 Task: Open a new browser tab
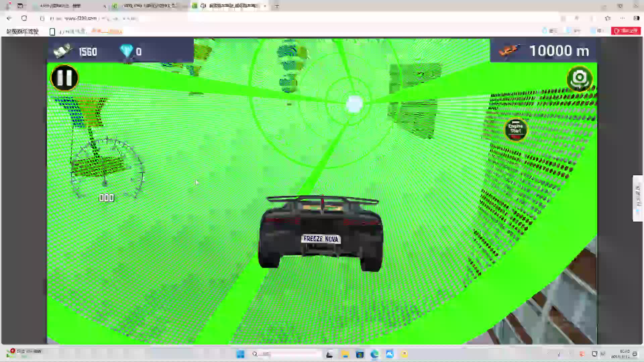(277, 6)
